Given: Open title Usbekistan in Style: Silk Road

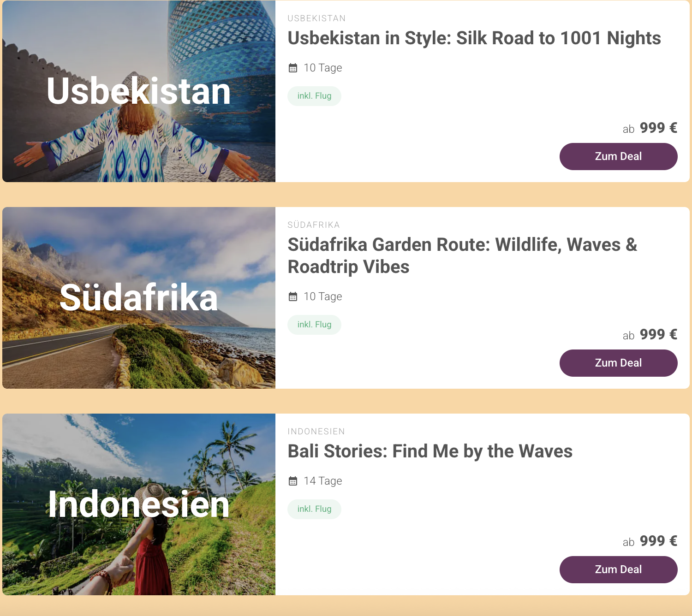Looking at the screenshot, I should (x=474, y=38).
